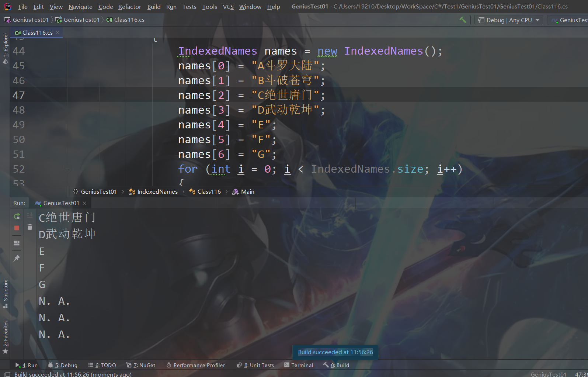Pin the Run tab with pin icon

pos(17,258)
